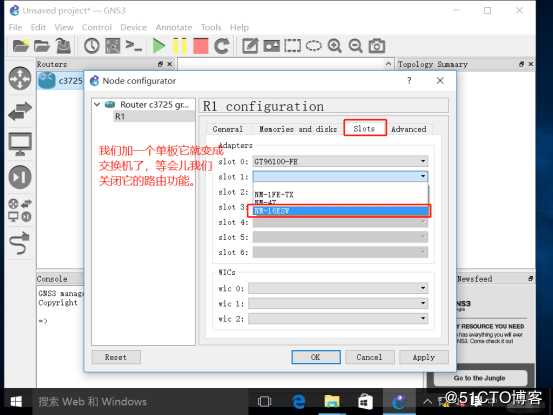Viewport: 553px width, 415px height.
Task: Select the draw rectangle tool
Action: [x=293, y=46]
